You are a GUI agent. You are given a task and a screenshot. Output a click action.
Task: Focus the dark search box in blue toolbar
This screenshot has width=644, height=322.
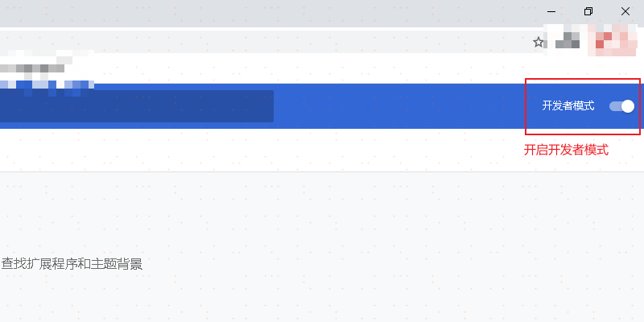[137, 106]
